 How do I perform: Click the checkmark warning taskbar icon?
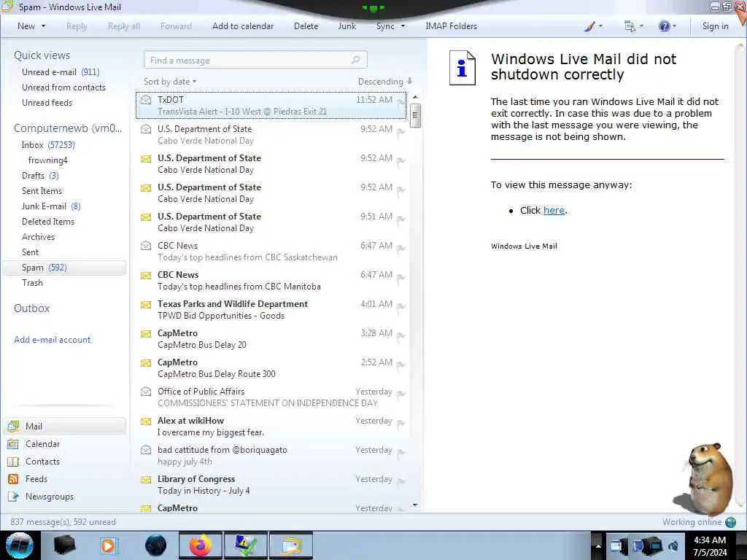[245, 545]
